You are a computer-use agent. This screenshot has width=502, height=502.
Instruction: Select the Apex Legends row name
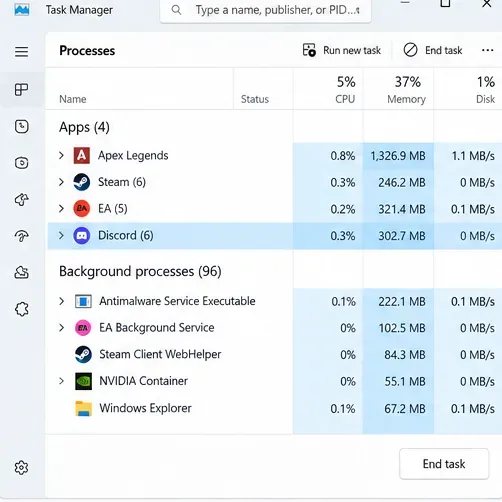pyautogui.click(x=133, y=156)
